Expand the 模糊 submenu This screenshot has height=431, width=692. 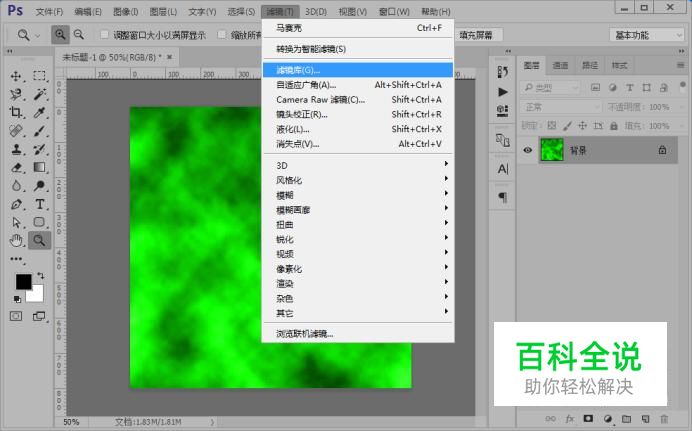pyautogui.click(x=358, y=195)
